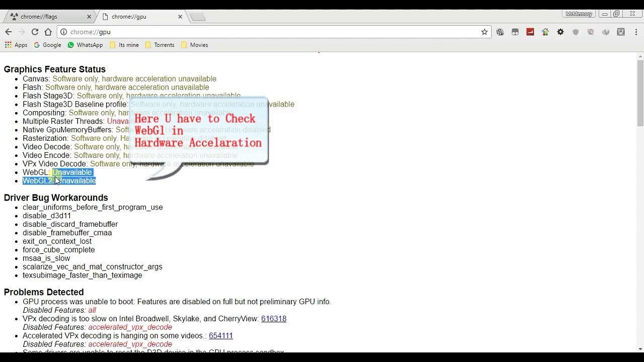
Task: Close the chrome://gpu tab
Action: [180, 17]
